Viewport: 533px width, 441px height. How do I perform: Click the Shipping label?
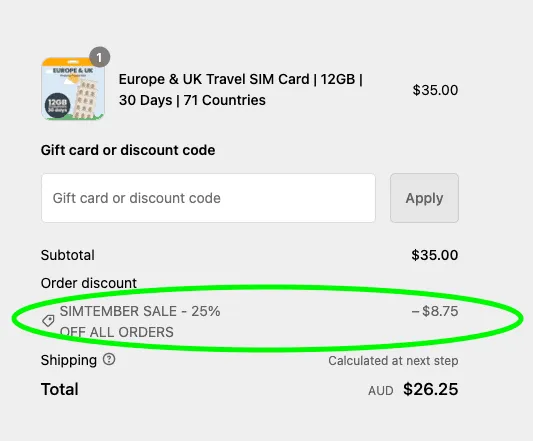(69, 360)
